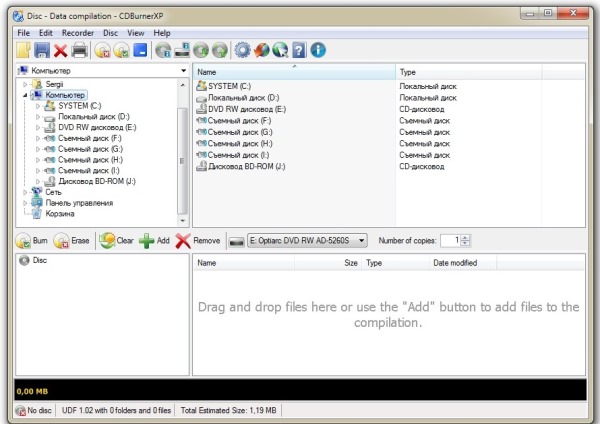Click the Number of copies input field
Image resolution: width=600 pixels, height=424 pixels.
(450, 241)
